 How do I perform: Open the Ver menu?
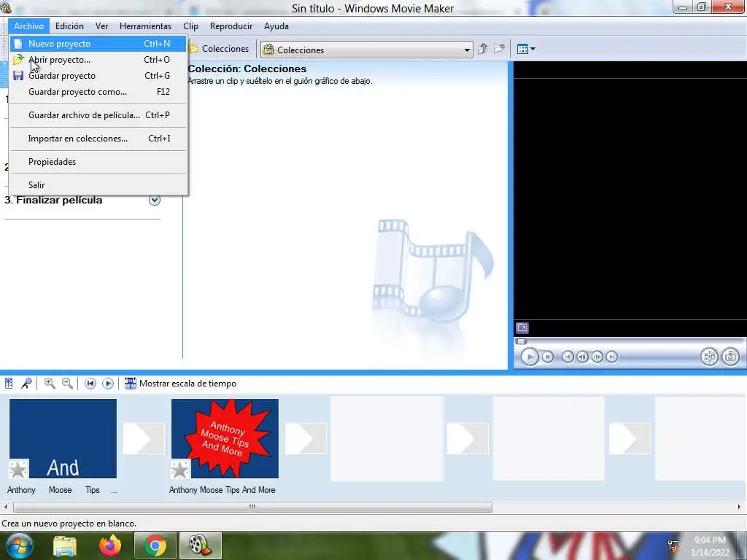101,26
